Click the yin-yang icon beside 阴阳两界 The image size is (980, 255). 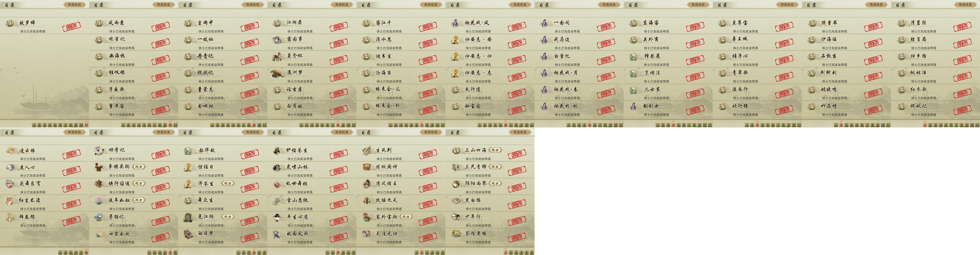pos(455,184)
